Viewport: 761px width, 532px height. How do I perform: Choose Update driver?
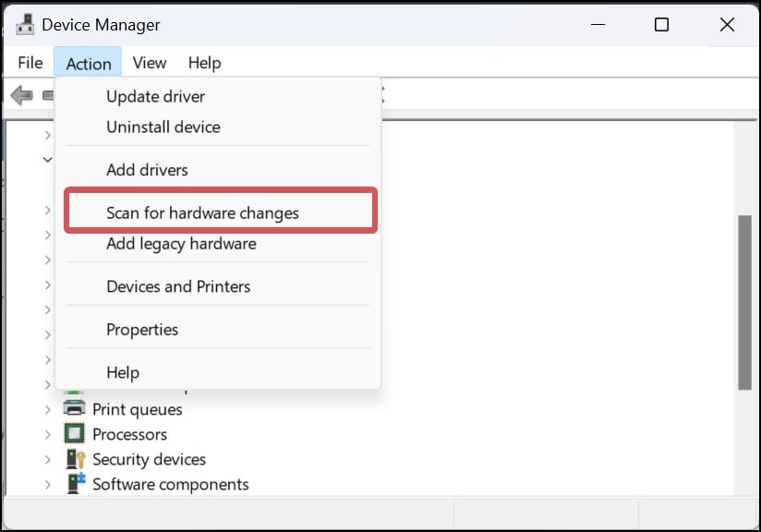(218, 96)
